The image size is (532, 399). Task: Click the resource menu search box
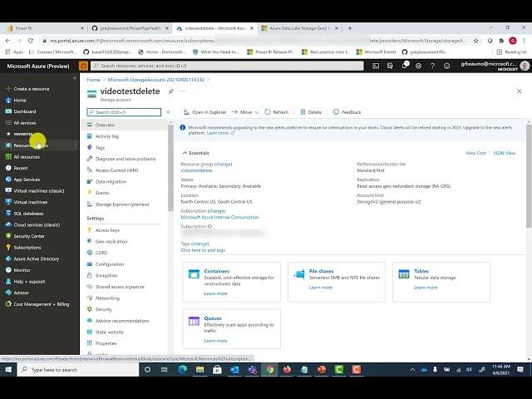(x=125, y=111)
